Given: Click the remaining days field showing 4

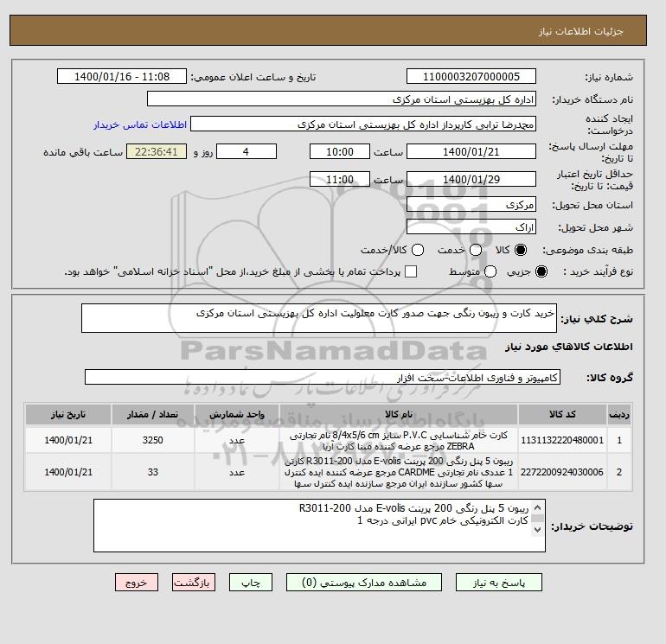Looking at the screenshot, I should [247, 151].
